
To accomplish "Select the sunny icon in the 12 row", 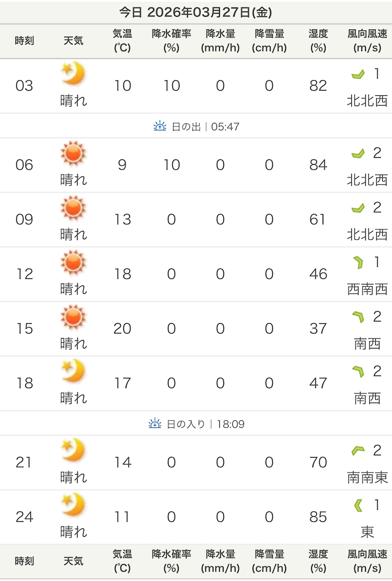I will click(x=73, y=262).
